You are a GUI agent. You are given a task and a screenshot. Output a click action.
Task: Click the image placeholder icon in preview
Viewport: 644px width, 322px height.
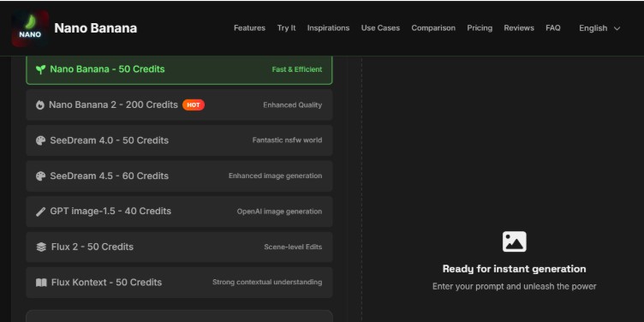point(514,241)
